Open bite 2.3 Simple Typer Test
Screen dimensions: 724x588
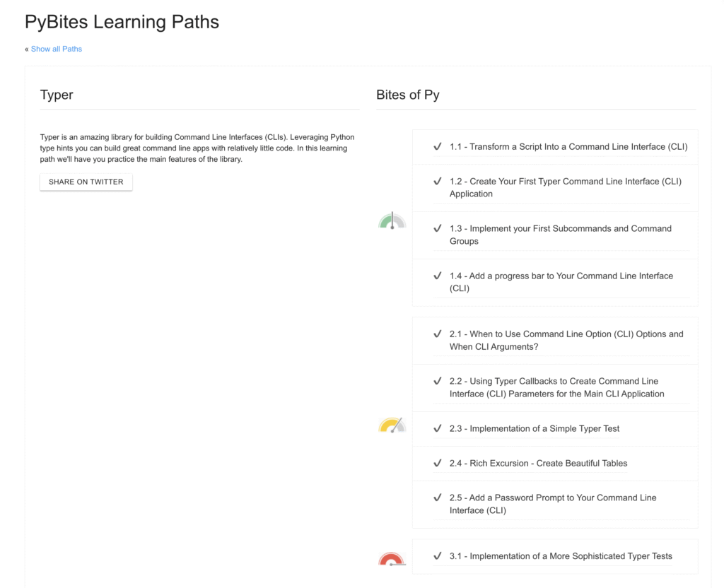[x=535, y=428]
